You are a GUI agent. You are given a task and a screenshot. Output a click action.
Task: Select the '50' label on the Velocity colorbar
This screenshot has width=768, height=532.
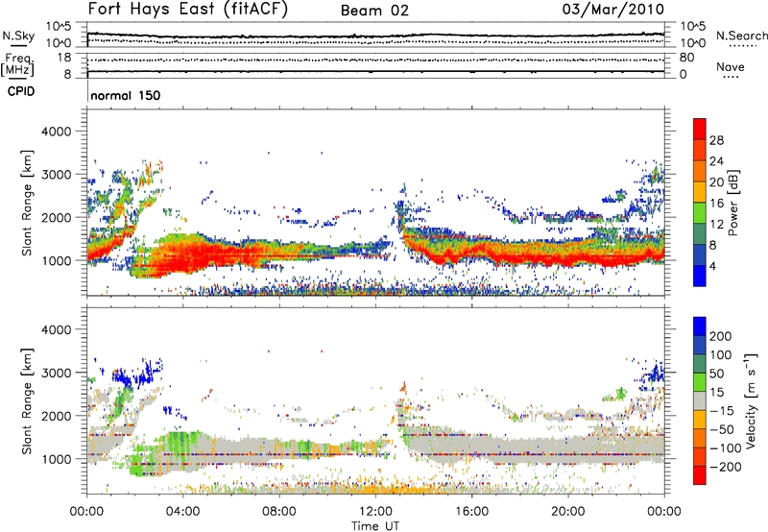tap(716, 374)
